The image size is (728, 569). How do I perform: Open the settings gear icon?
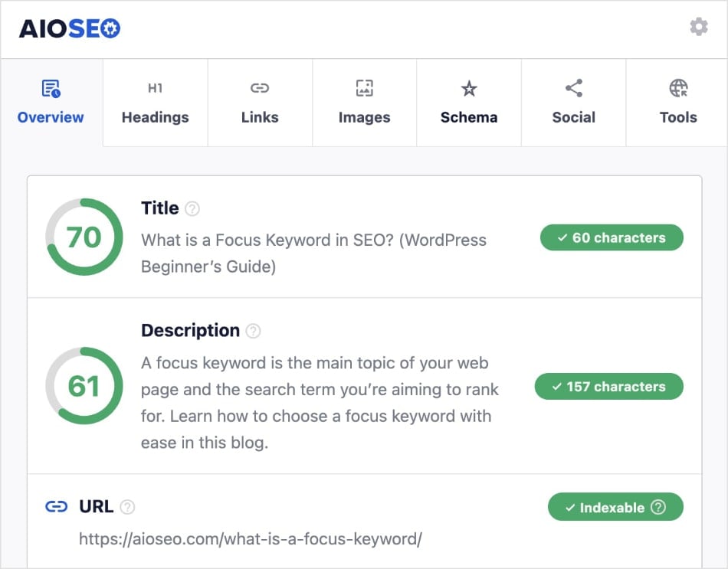[698, 28]
